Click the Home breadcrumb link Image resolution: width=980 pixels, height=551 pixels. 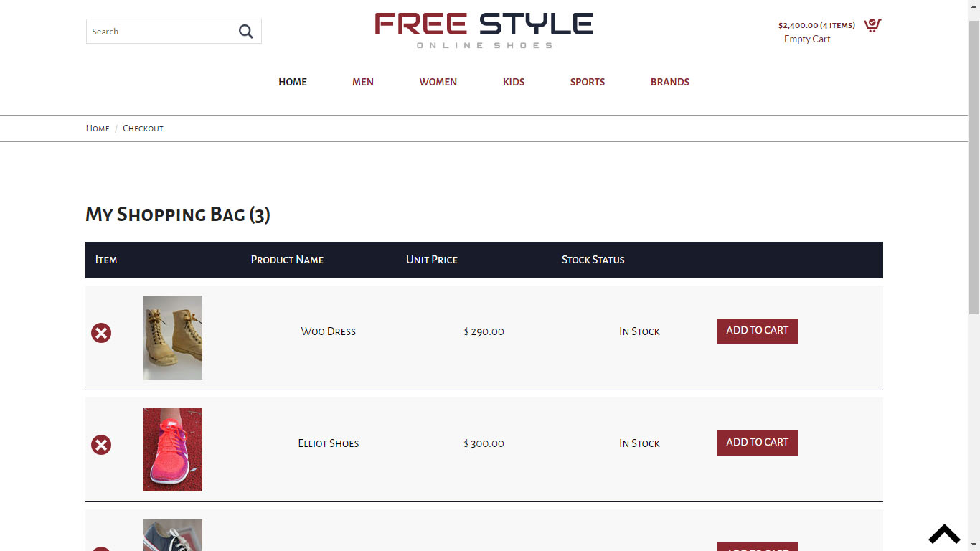coord(98,128)
